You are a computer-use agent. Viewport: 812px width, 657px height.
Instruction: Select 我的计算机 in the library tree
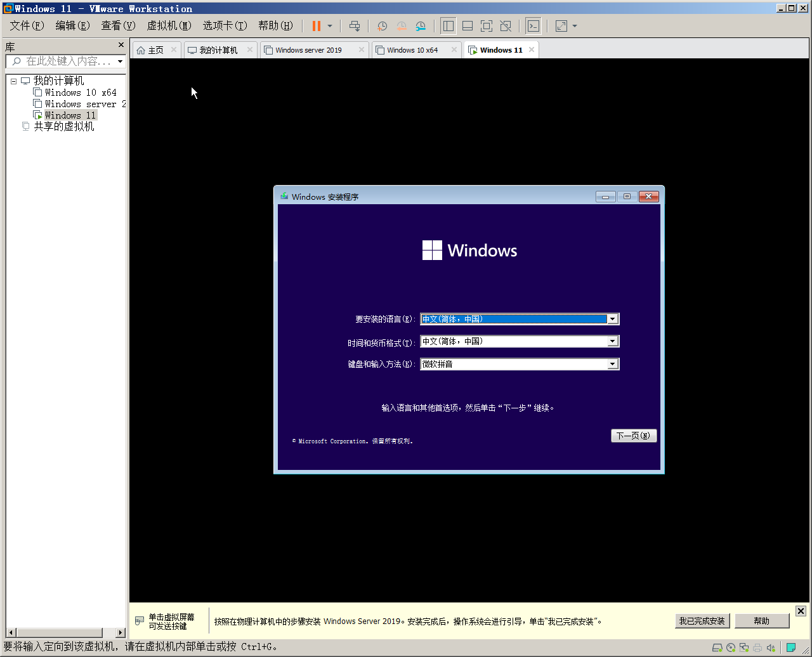coord(58,81)
